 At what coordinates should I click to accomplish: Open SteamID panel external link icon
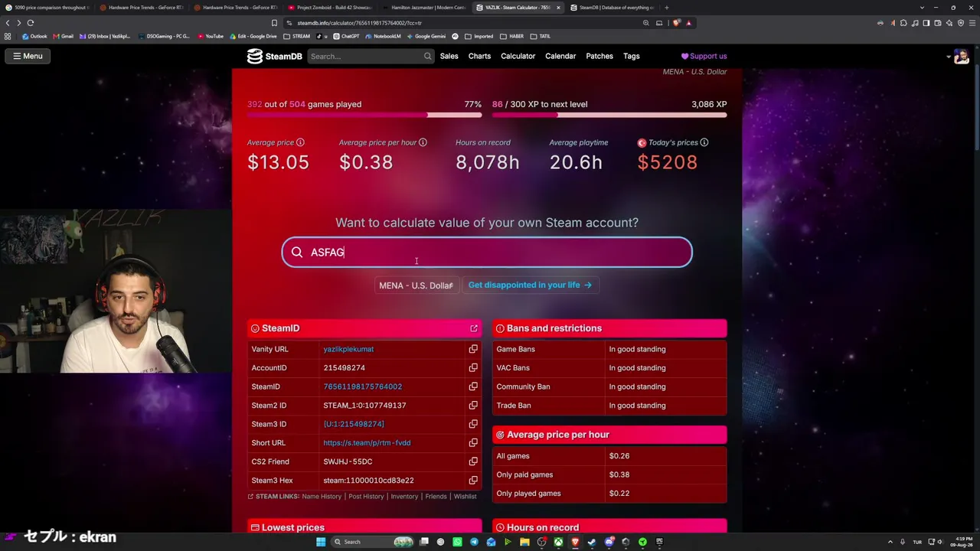point(474,328)
